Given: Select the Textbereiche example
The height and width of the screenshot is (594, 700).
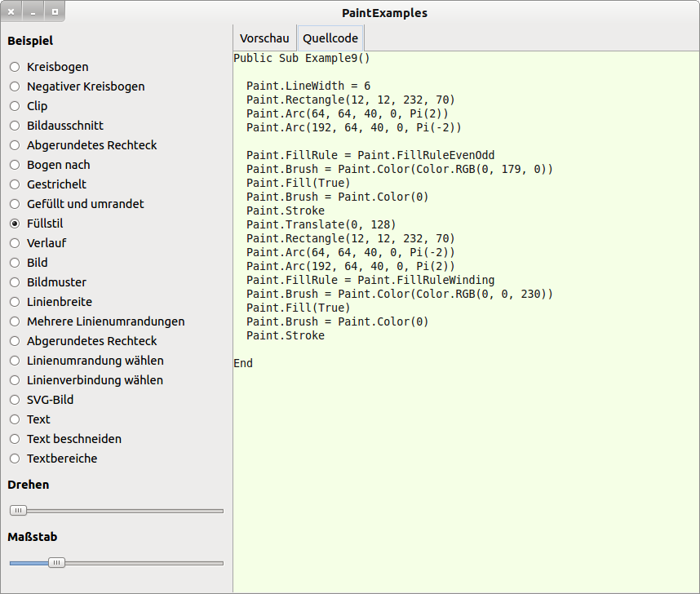Looking at the screenshot, I should [14, 459].
